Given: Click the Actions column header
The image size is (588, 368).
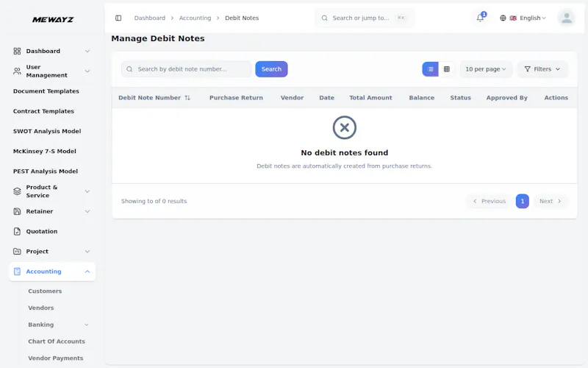Looking at the screenshot, I should [556, 98].
